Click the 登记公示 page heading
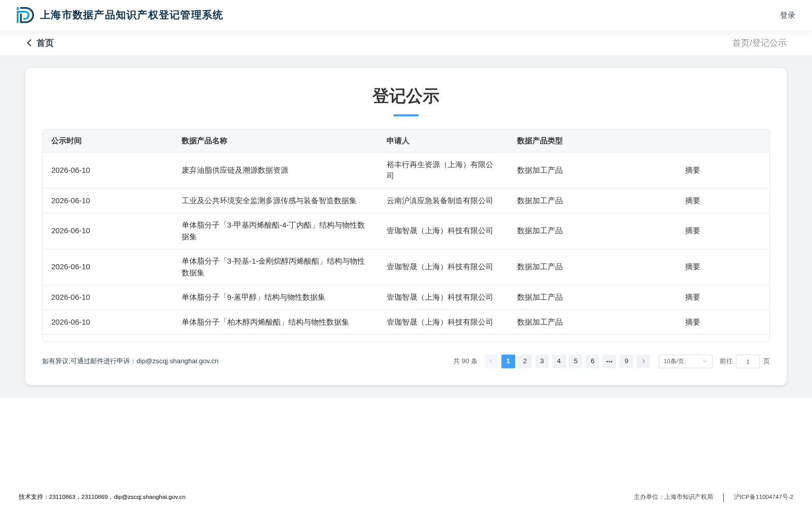Viewport: 812px width, 508px height. click(406, 96)
